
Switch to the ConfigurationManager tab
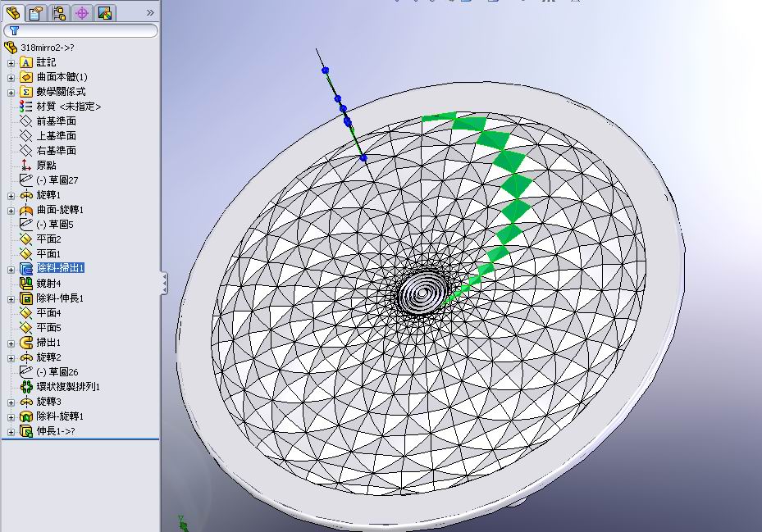click(x=59, y=12)
